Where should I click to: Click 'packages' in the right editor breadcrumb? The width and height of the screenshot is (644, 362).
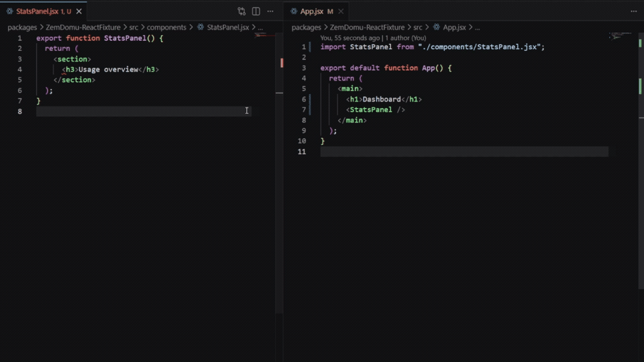(307, 27)
